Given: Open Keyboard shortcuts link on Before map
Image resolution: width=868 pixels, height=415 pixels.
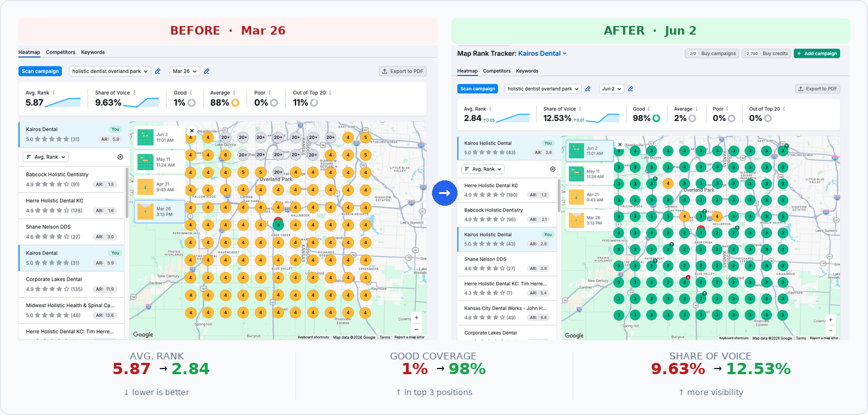Looking at the screenshot, I should tap(314, 337).
